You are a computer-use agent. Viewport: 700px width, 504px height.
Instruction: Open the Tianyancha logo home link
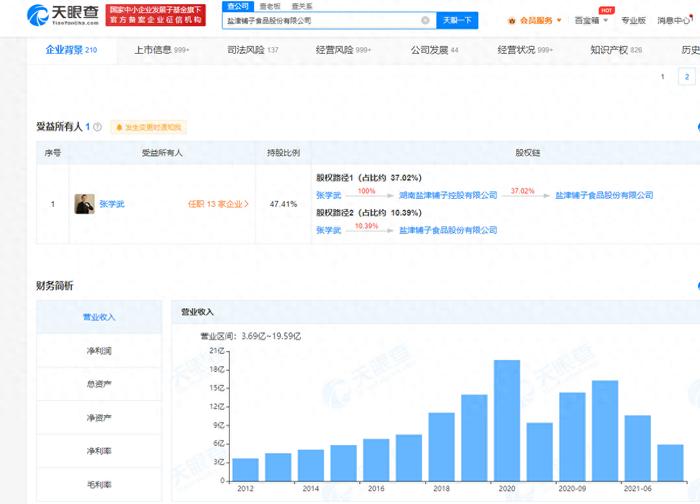coord(63,15)
